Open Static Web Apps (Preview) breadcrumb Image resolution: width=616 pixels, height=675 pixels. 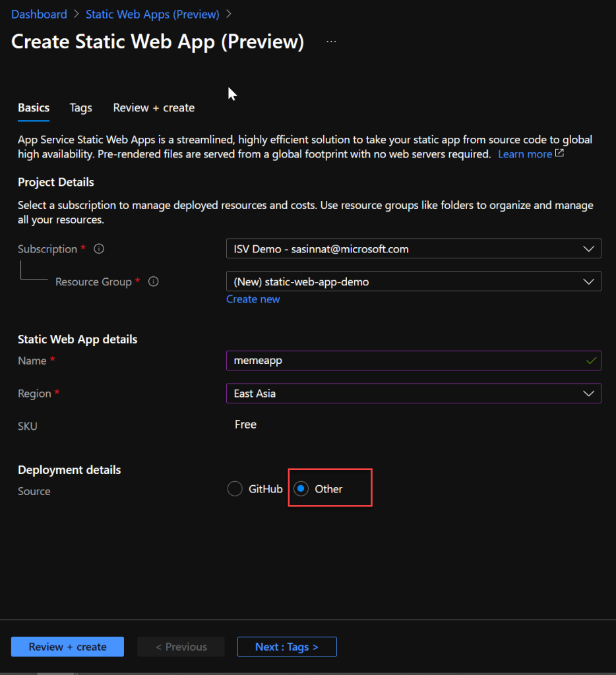[152, 15]
